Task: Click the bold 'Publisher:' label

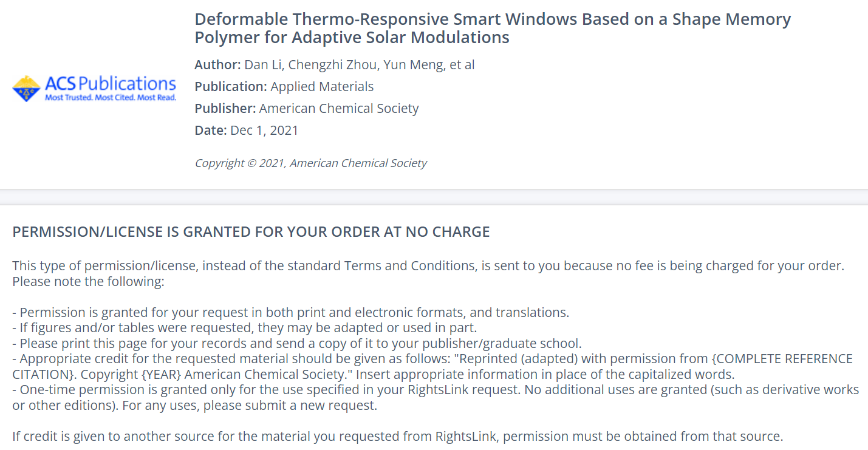Action: 225,109
